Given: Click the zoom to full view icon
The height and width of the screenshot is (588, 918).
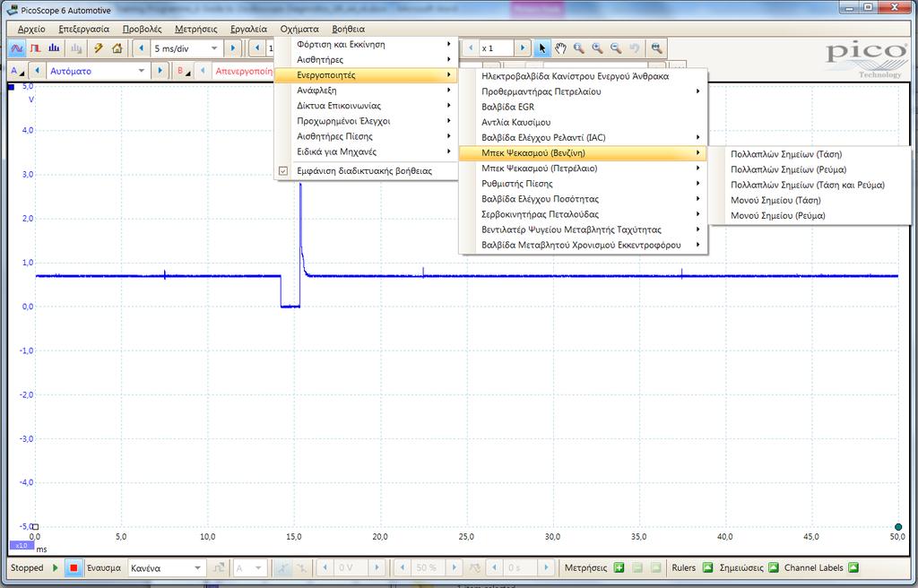Looking at the screenshot, I should click(657, 48).
